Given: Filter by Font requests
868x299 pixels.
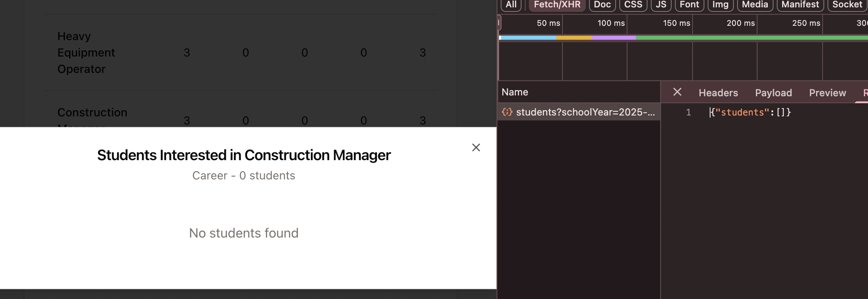Looking at the screenshot, I should pyautogui.click(x=689, y=5).
